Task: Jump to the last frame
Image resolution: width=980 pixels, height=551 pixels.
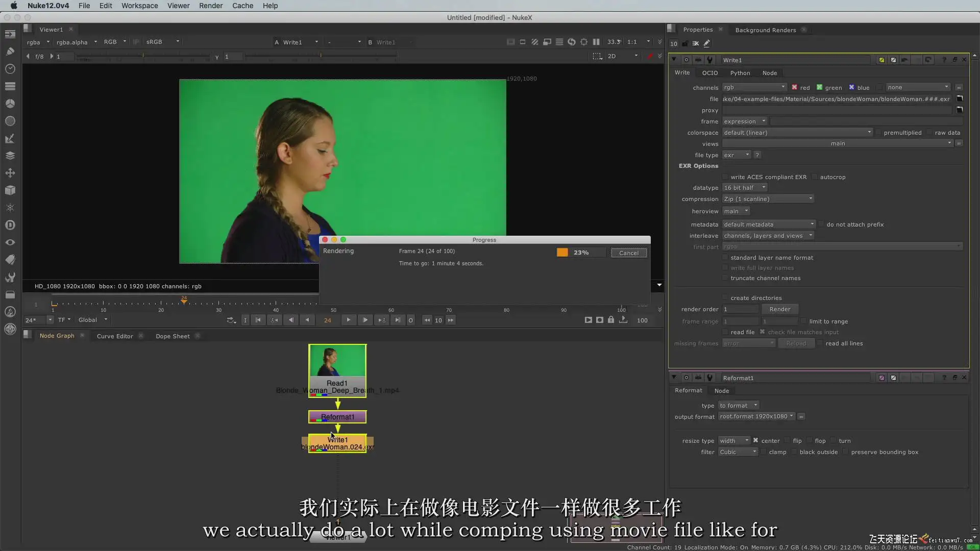Action: (398, 320)
